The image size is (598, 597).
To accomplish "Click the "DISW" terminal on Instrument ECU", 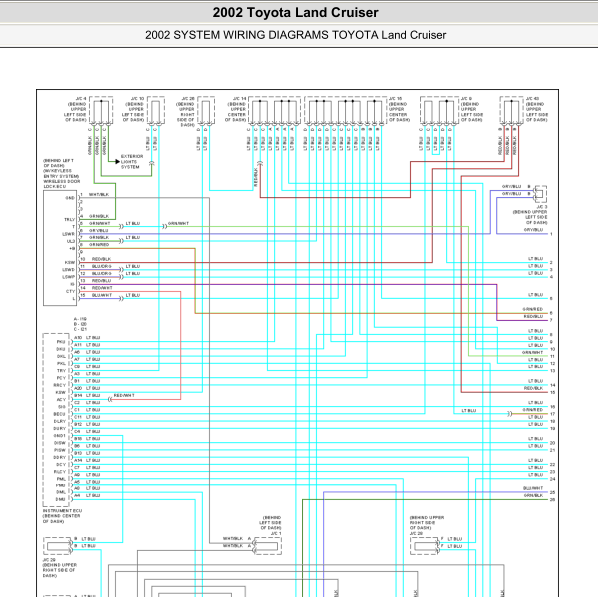I will point(60,443).
